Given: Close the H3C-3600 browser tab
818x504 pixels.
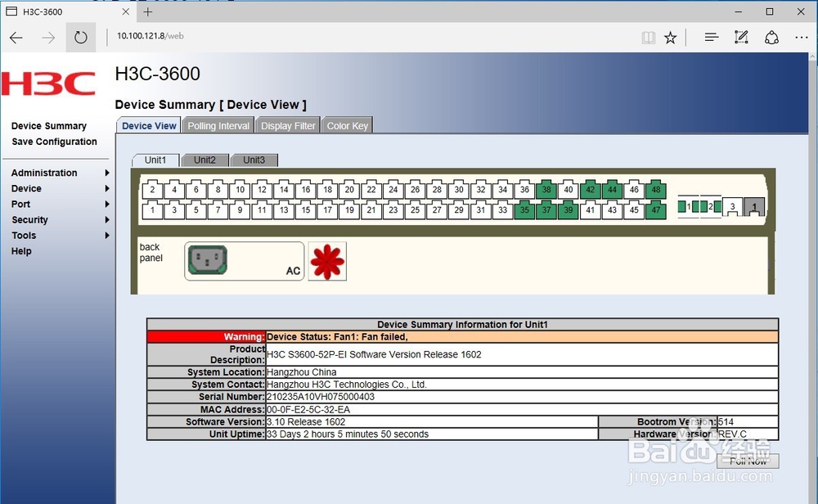Looking at the screenshot, I should coord(126,11).
